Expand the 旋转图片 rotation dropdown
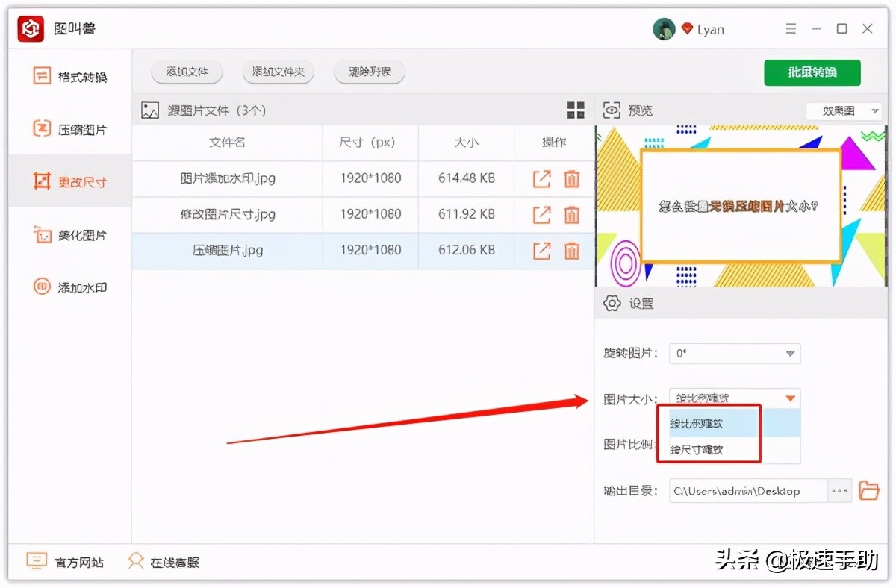This screenshot has height=588, width=896. pos(790,354)
